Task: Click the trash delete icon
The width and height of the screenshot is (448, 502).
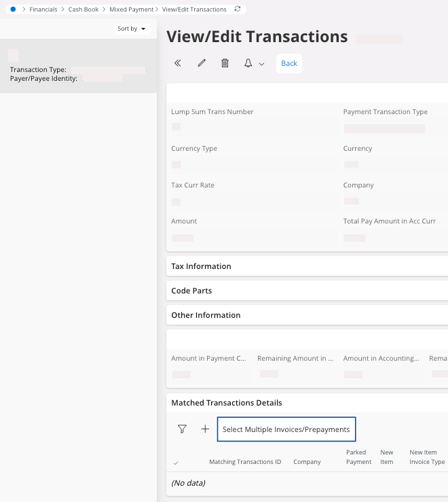Action: [x=225, y=63]
